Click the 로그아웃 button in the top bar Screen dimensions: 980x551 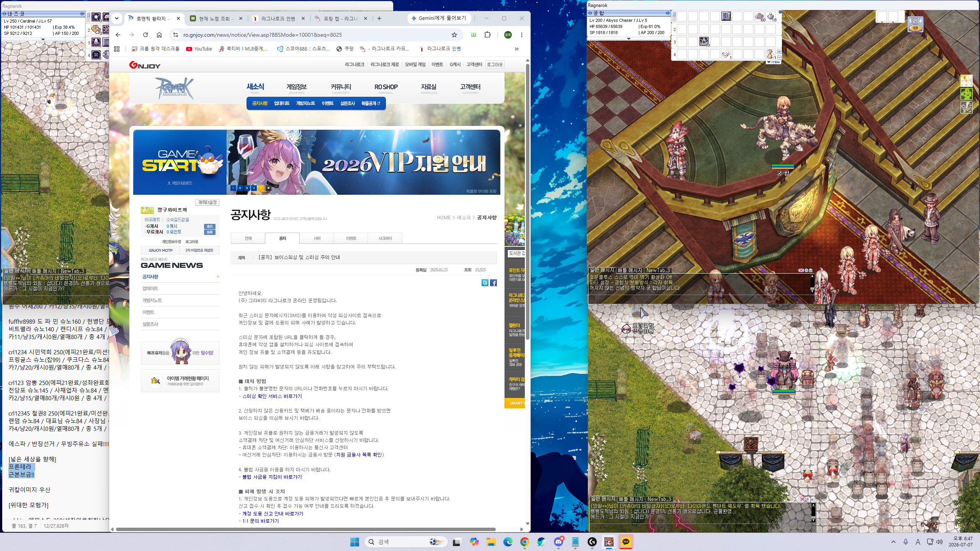(495, 65)
